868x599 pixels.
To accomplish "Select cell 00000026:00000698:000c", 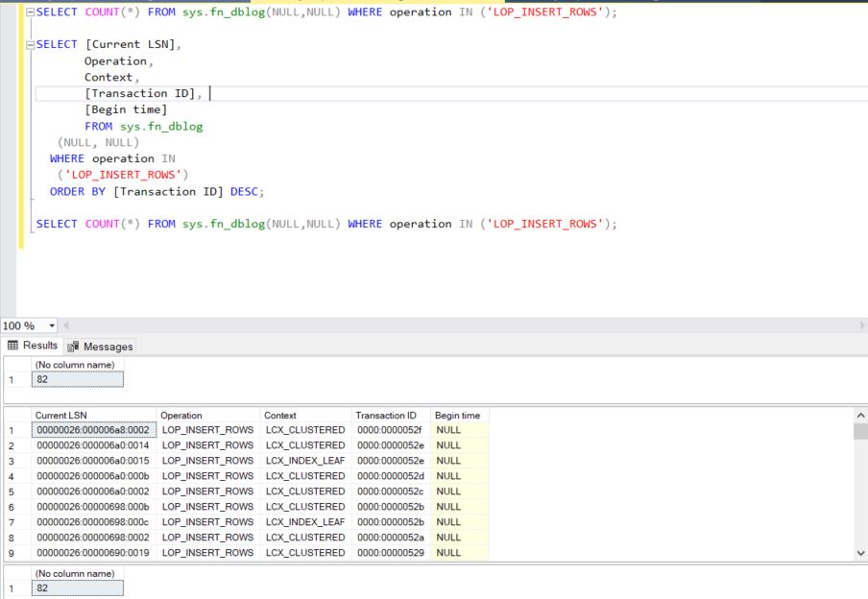I will pyautogui.click(x=94, y=522).
